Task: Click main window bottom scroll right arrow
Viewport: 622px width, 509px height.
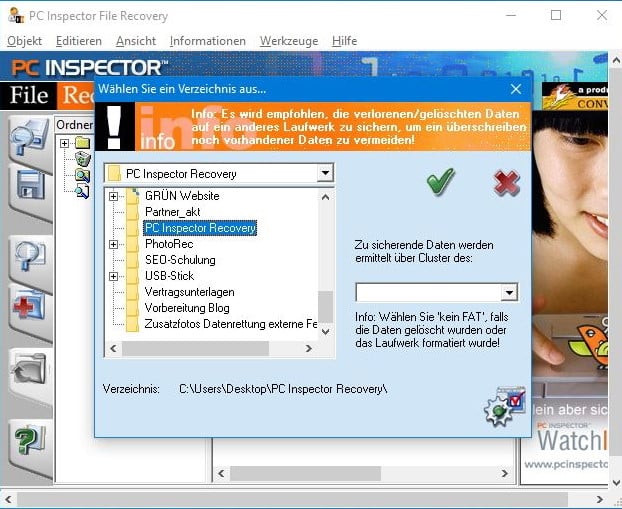Action: pos(600,499)
